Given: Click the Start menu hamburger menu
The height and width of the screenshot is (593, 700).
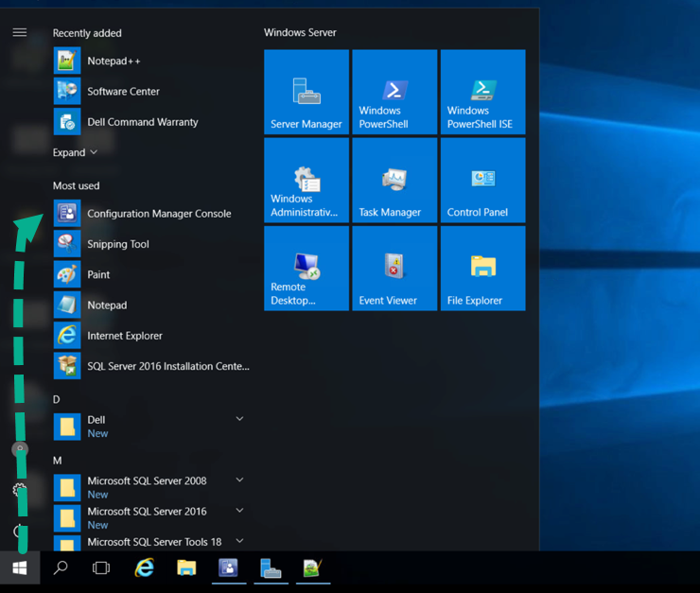Looking at the screenshot, I should 20,32.
